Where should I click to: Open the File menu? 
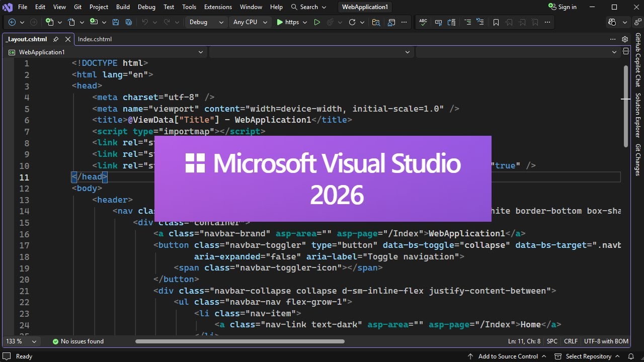[x=23, y=7]
